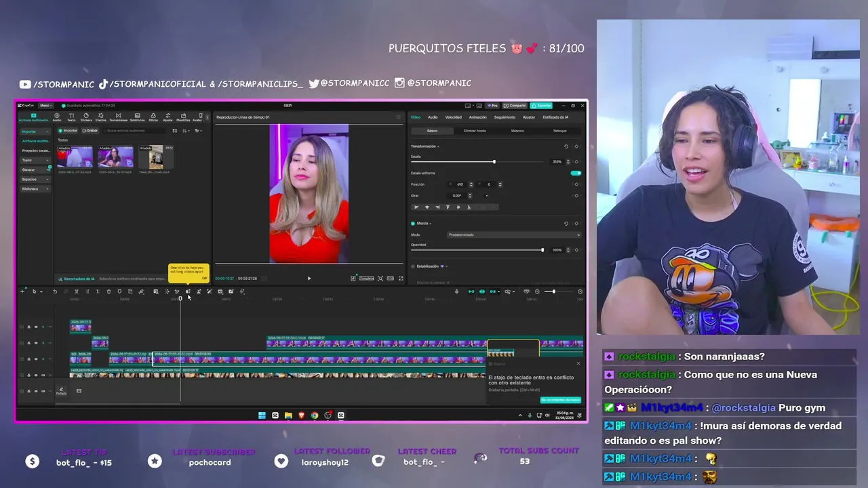The width and height of the screenshot is (868, 488).
Task: Open the Filtros tab
Action: [153, 117]
